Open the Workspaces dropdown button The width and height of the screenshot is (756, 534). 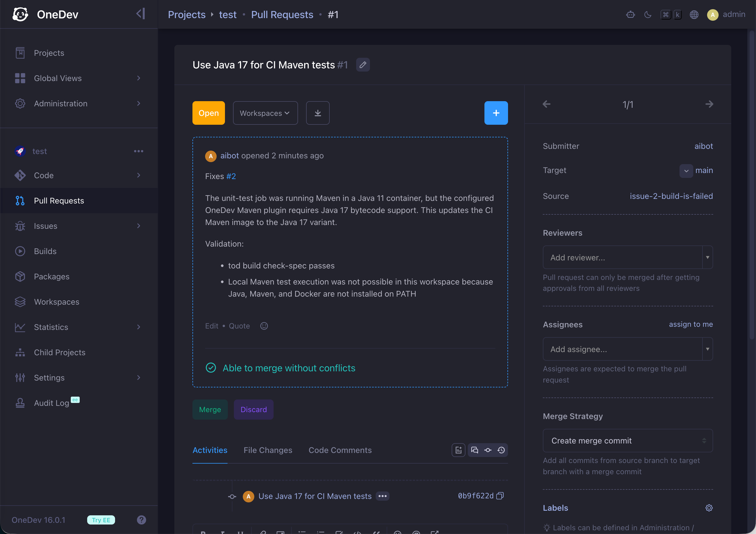click(x=266, y=113)
